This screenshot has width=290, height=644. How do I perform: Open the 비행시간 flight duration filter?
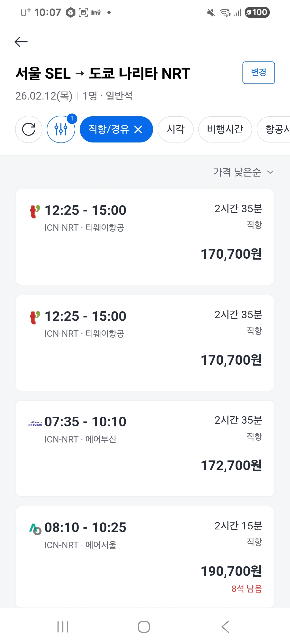[x=225, y=129]
